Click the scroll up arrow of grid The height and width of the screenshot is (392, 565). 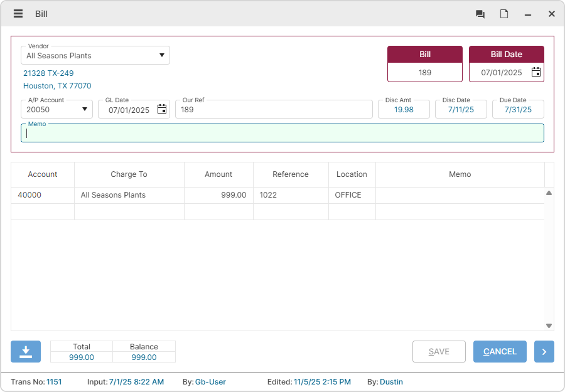(549, 193)
